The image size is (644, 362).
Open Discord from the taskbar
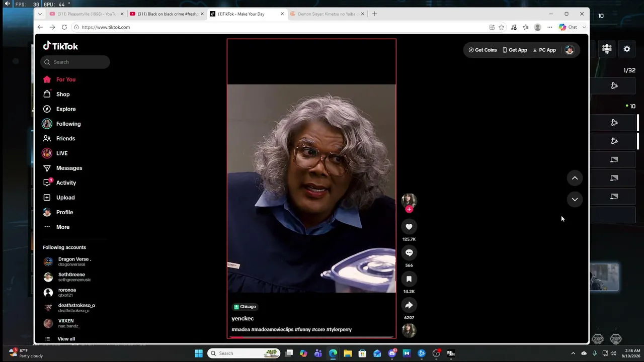[392, 353]
